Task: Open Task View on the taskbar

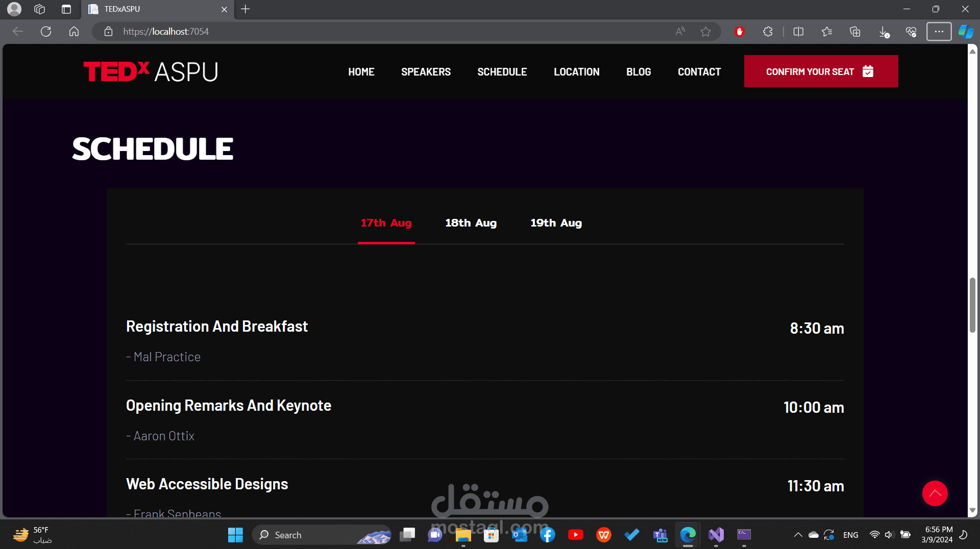Action: [407, 535]
